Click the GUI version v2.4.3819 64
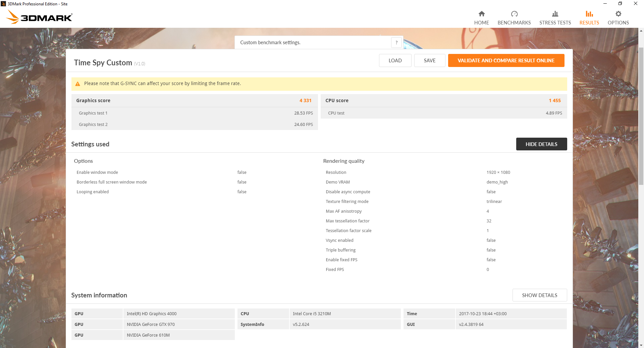Image resolution: width=644 pixels, height=348 pixels. (471, 325)
